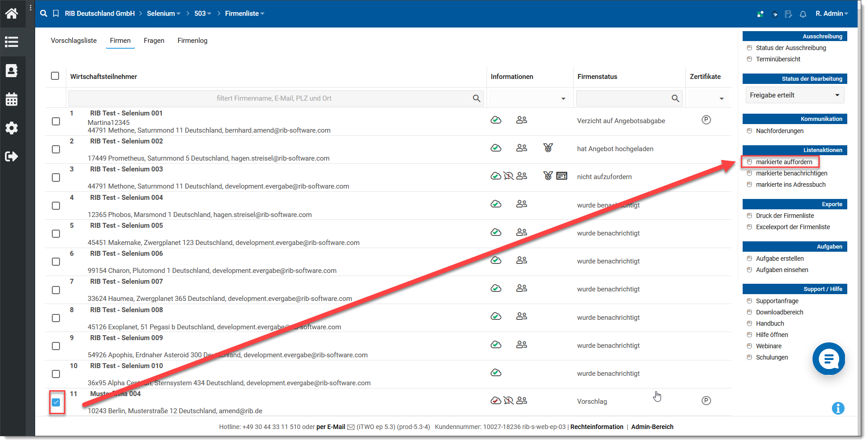Image resolution: width=868 pixels, height=443 pixels.
Task: Click crossed-out bell icon for Selenium 003
Action: (509, 176)
